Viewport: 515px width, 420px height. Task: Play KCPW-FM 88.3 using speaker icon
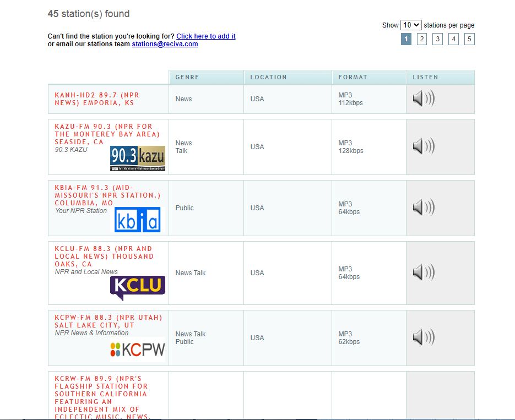pyautogui.click(x=422, y=337)
